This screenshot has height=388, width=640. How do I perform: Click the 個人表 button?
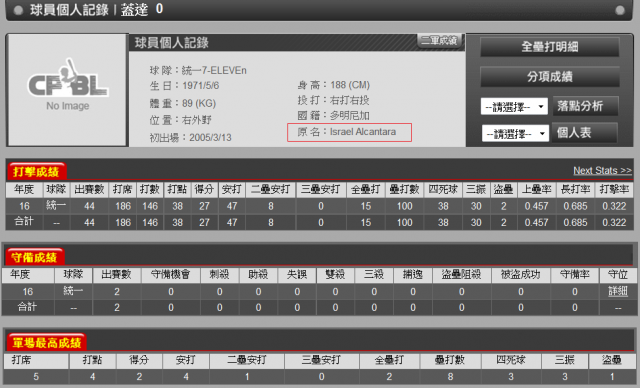coord(584,133)
